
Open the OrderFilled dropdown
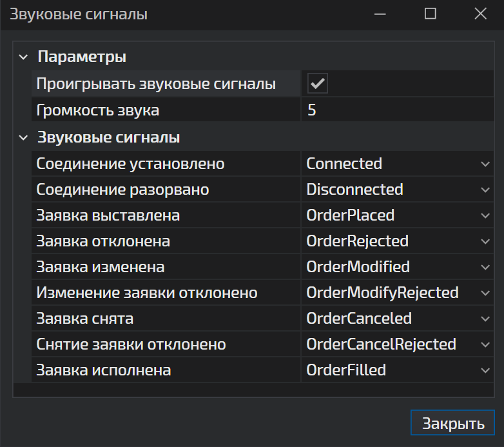point(485,370)
